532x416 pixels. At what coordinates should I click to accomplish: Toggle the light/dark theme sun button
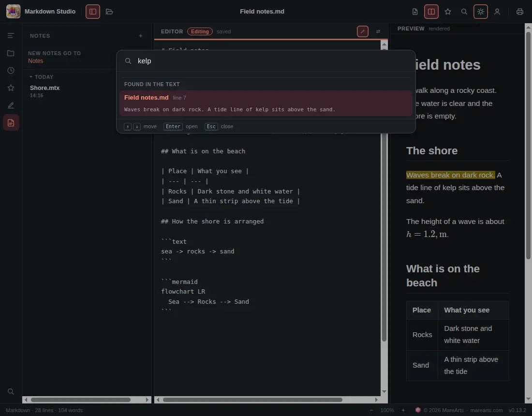click(x=480, y=12)
